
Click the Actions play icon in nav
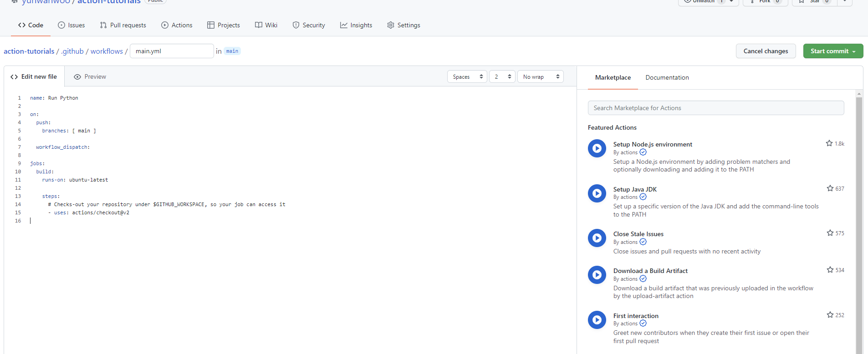[x=165, y=25]
